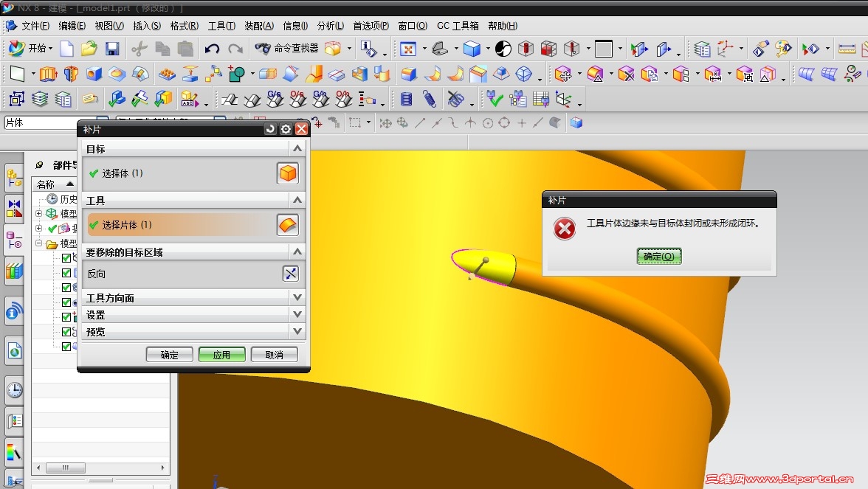
Task: Select the shaded black-white render style icon
Action: (503, 49)
